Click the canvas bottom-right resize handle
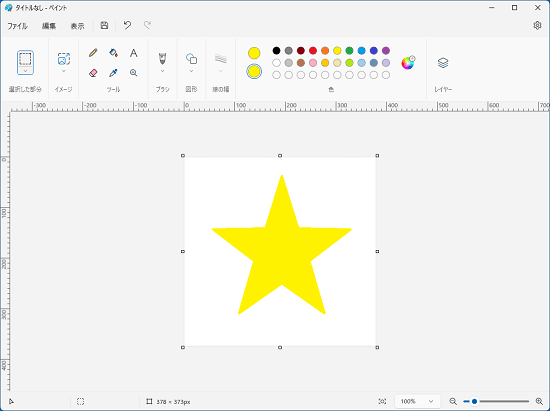Viewport: 550px width, 411px height. coord(377,347)
